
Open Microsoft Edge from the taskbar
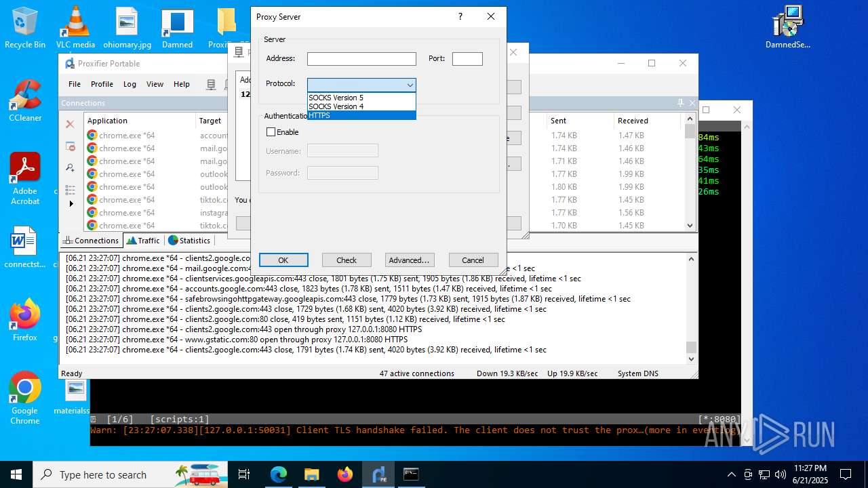279,474
